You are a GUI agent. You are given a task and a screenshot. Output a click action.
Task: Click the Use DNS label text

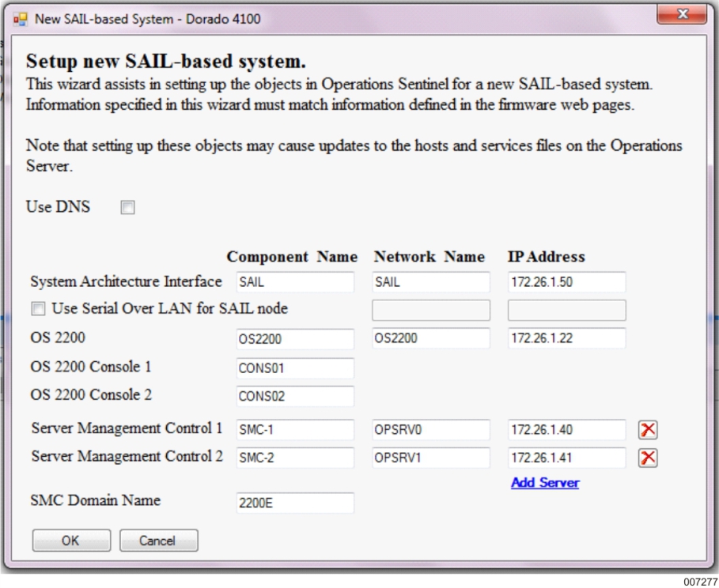pyautogui.click(x=59, y=207)
